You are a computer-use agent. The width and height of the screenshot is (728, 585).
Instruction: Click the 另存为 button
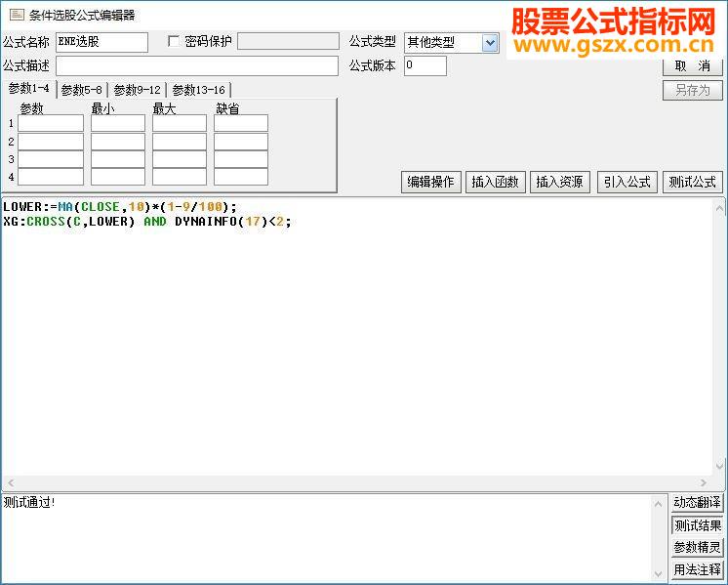pos(692,90)
